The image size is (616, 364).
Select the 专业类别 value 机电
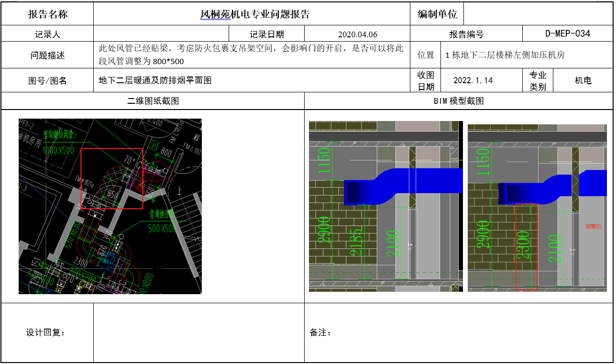tap(584, 80)
